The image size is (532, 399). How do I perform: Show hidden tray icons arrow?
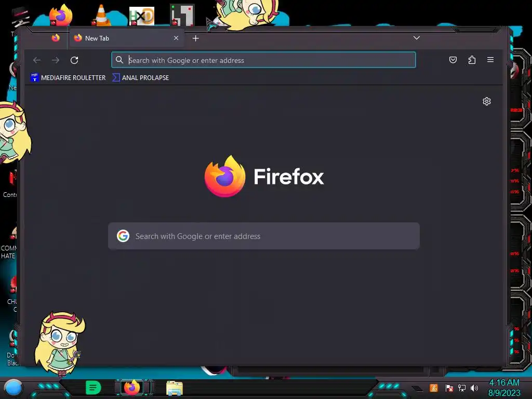(x=418, y=389)
